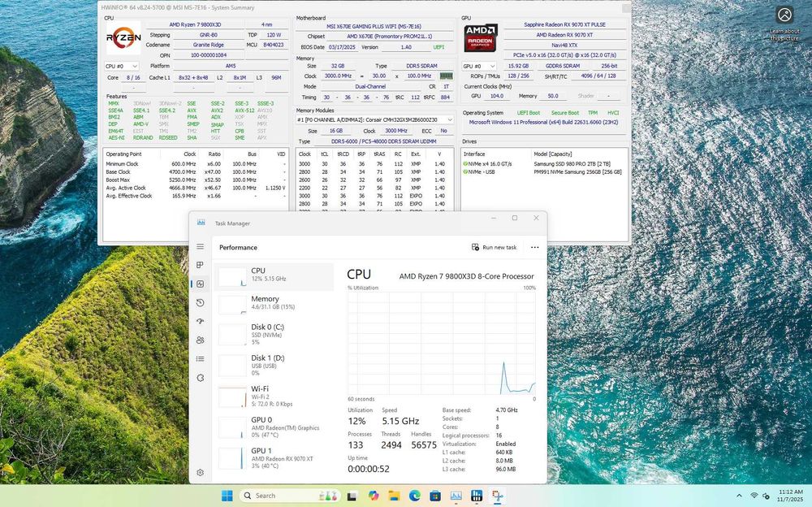Select Disk 0 (C:) in Performance list
The width and height of the screenshot is (812, 507).
(274, 335)
